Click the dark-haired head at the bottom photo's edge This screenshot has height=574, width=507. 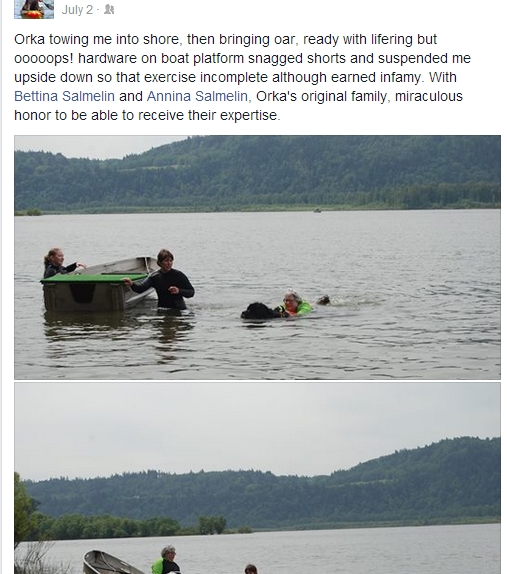251,569
